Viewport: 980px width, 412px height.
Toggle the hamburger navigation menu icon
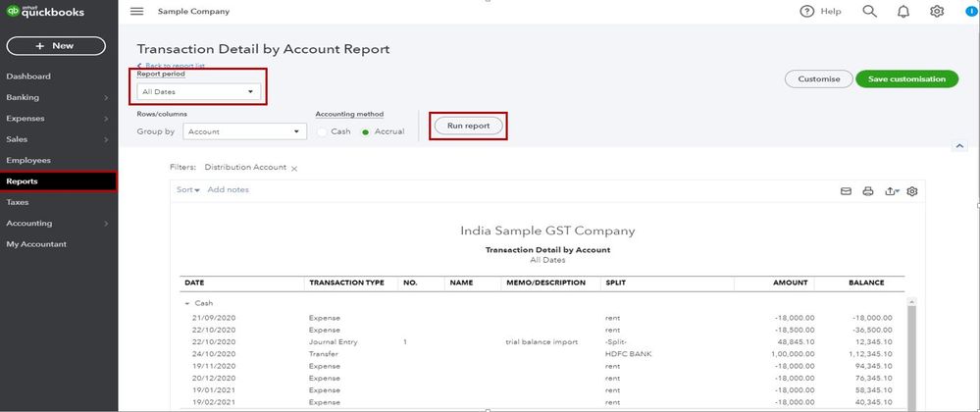click(136, 12)
